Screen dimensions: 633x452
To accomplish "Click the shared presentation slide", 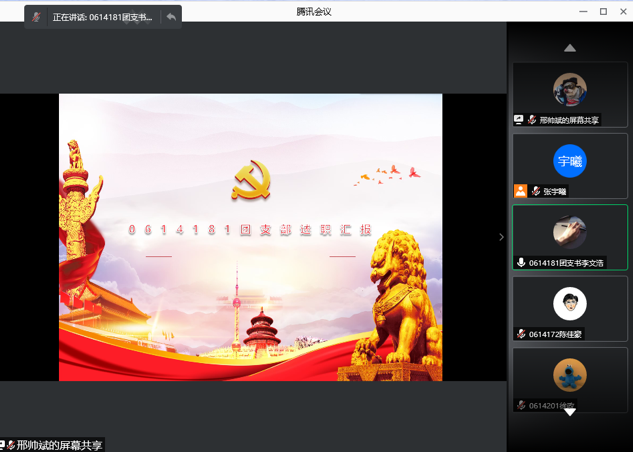I will click(250, 237).
